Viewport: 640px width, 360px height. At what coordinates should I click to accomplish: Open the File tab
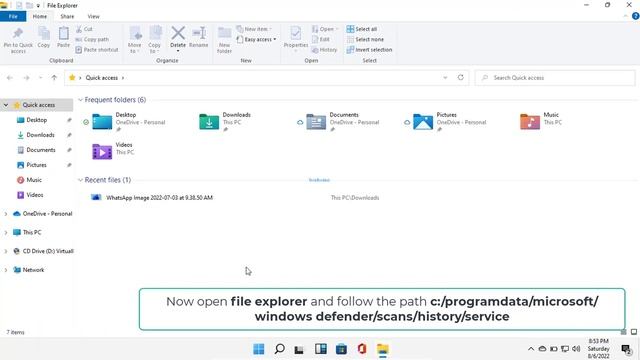tap(13, 16)
